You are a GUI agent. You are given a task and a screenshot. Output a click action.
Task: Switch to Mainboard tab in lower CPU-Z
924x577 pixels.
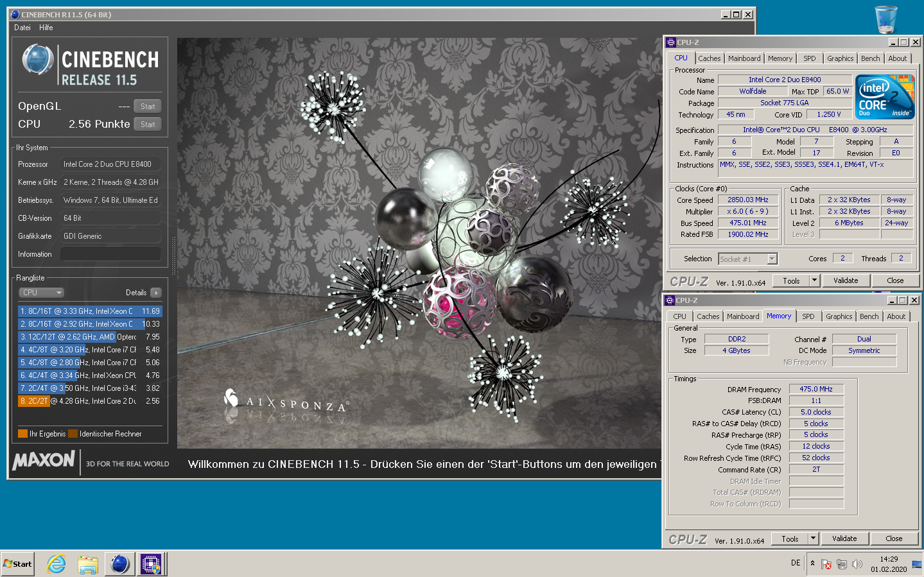point(743,316)
